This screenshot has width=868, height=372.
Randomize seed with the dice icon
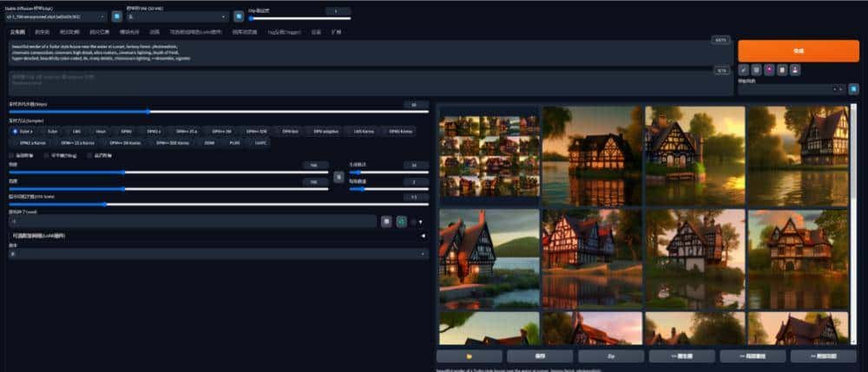(x=385, y=221)
